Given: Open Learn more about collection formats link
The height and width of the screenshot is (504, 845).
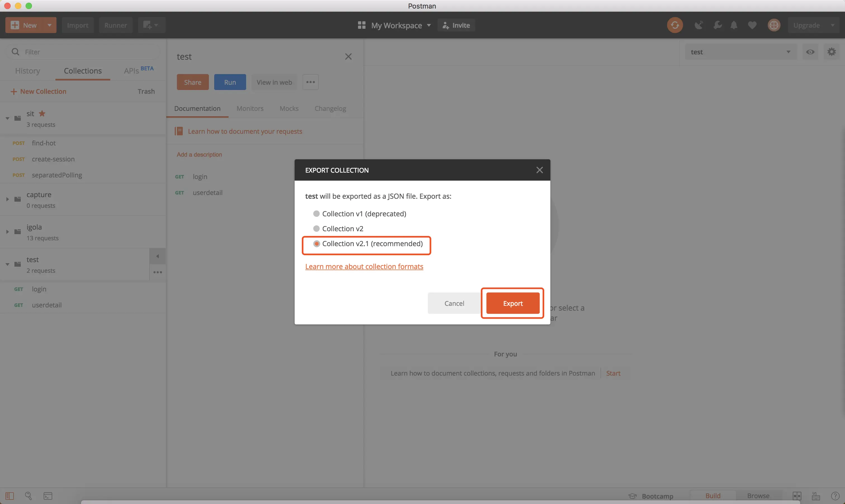Looking at the screenshot, I should click(364, 267).
